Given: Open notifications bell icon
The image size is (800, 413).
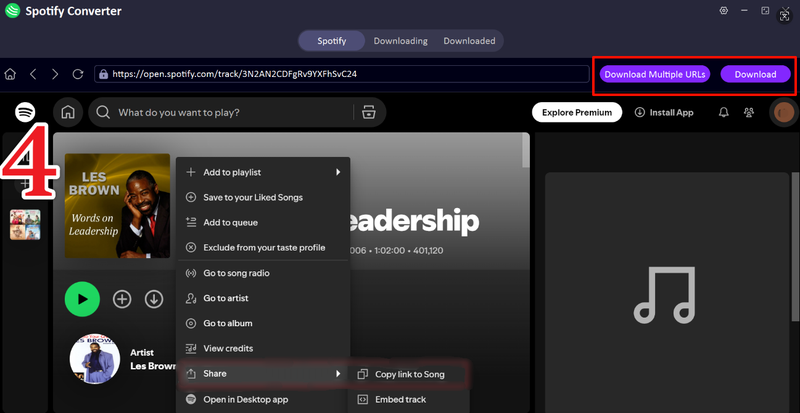Looking at the screenshot, I should tap(723, 112).
